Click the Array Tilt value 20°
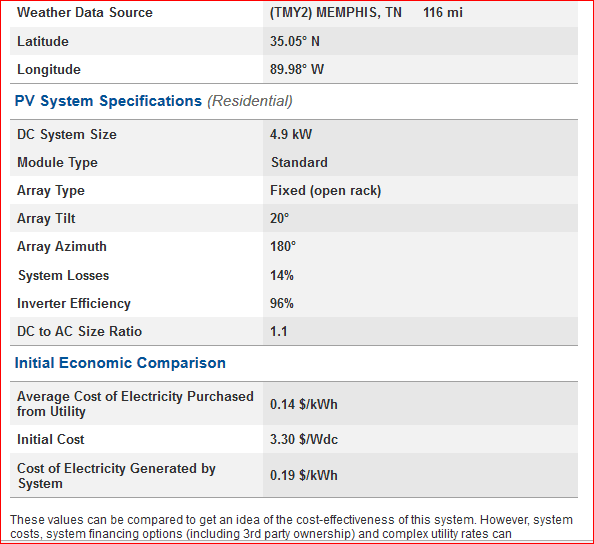Image resolution: width=594 pixels, height=544 pixels. tap(279, 219)
